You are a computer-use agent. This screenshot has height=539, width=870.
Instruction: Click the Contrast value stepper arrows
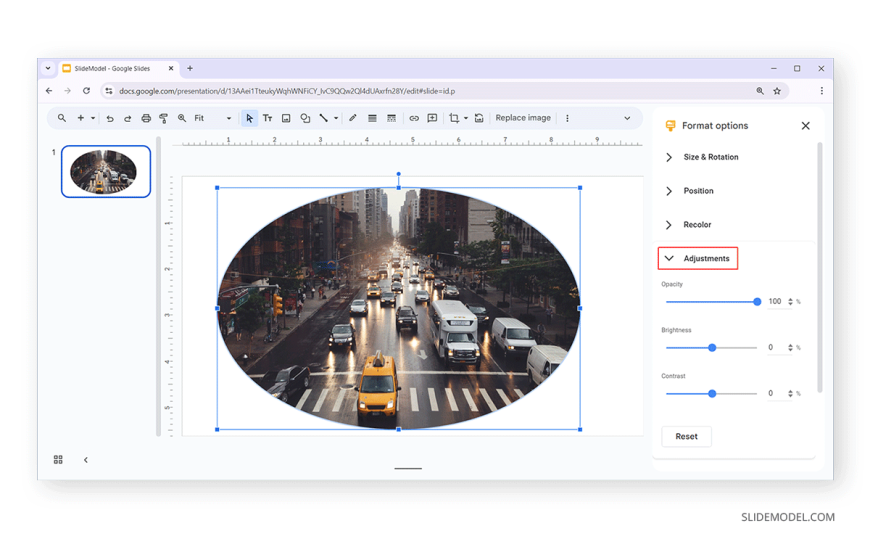point(790,394)
